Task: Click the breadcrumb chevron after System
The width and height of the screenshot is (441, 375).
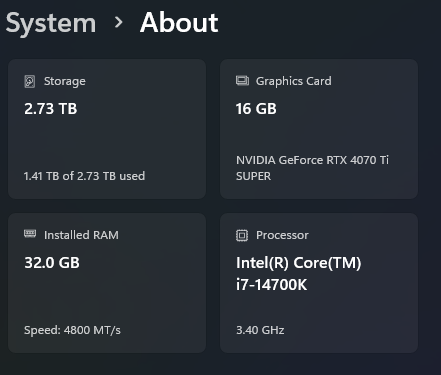Action: pos(118,22)
